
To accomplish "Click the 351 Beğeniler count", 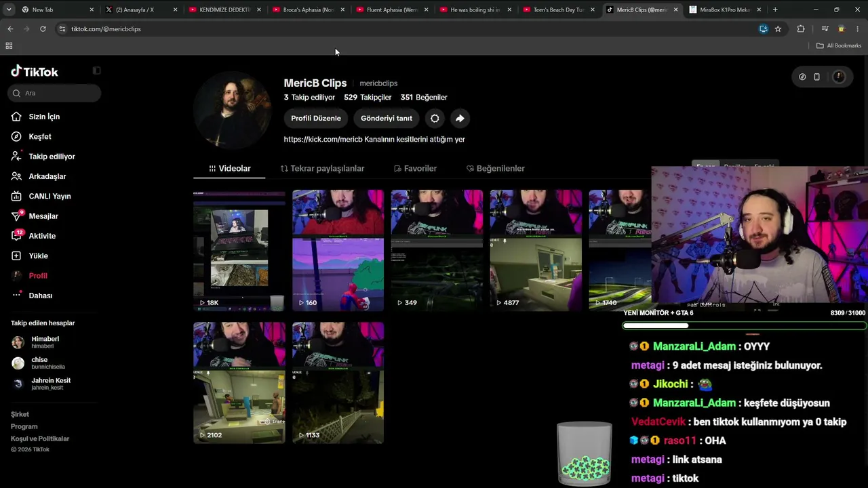I will pos(424,98).
